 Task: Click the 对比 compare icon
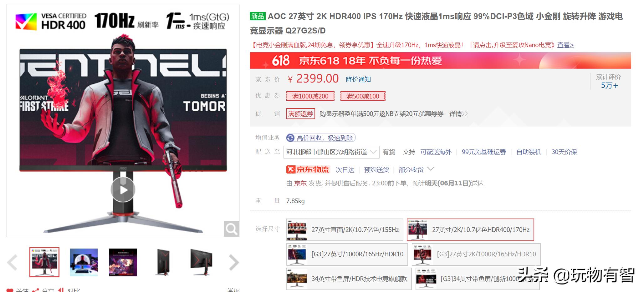(x=61, y=290)
